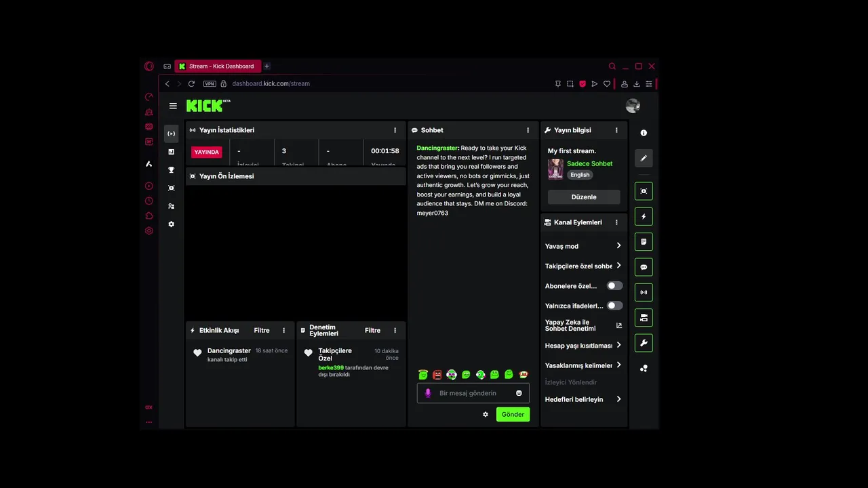Screen dimensions: 868x488
Task: Toggle the stream statistics broadcast widget icon
Action: point(644,292)
